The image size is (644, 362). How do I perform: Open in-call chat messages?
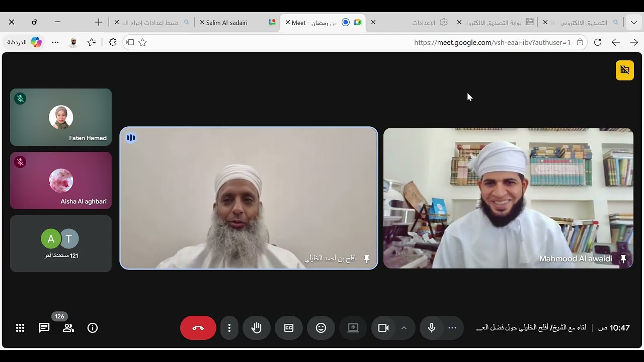(x=44, y=328)
